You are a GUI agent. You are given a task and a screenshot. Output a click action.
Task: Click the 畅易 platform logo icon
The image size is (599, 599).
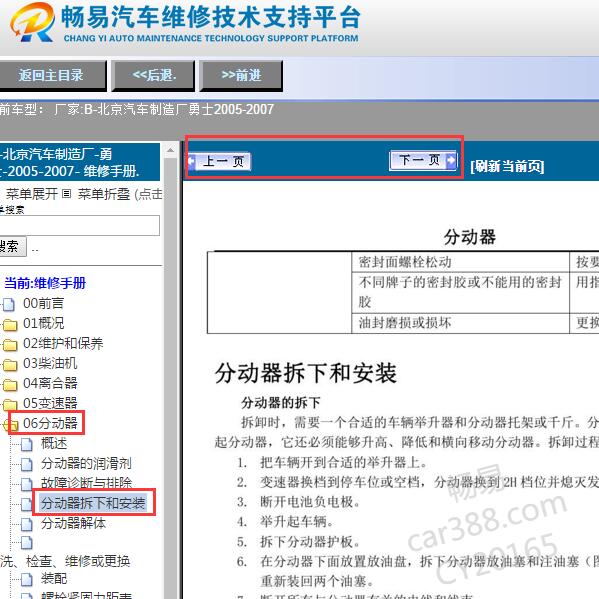pyautogui.click(x=32, y=23)
